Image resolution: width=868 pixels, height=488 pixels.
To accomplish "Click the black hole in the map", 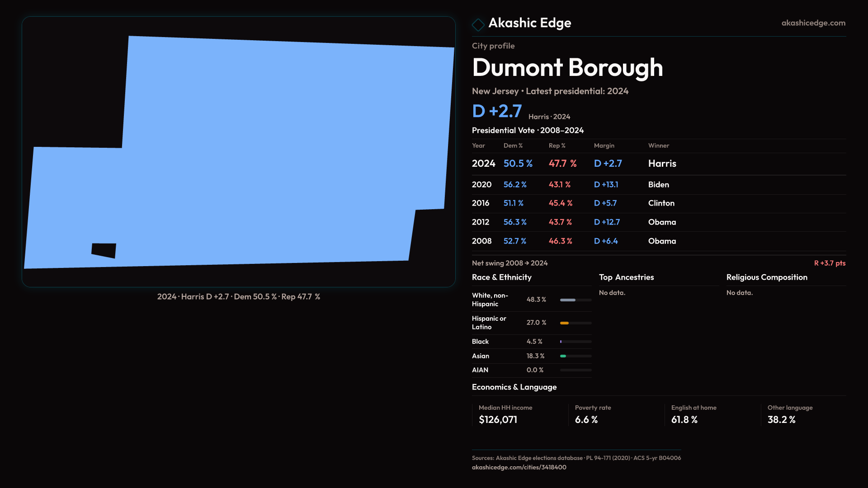I will [104, 250].
